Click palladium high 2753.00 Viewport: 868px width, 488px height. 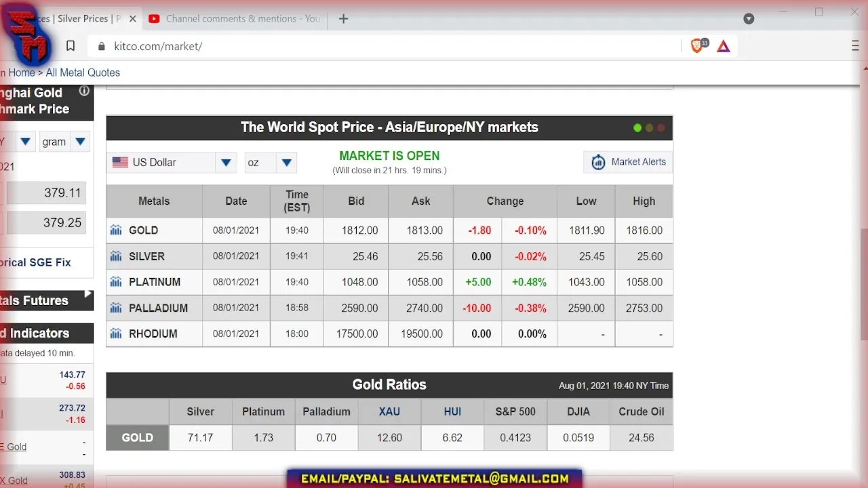click(644, 308)
